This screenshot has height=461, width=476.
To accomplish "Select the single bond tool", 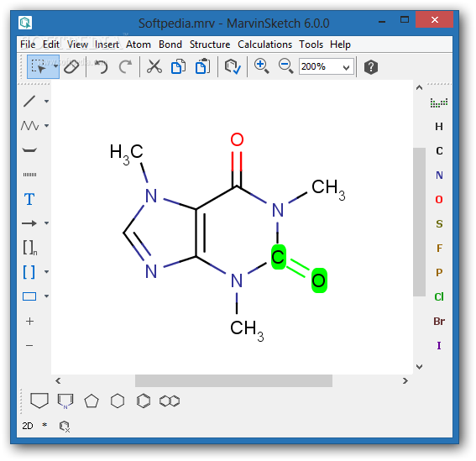I will tap(29, 101).
